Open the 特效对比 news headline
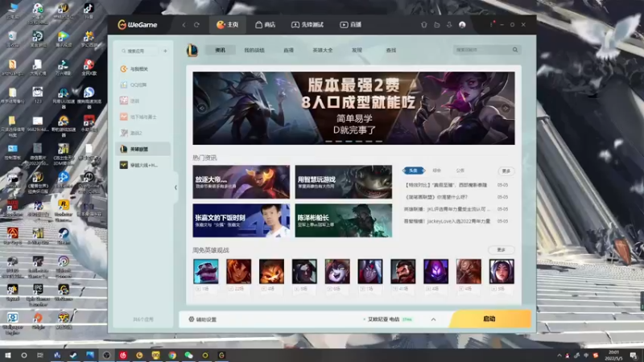 (x=446, y=185)
